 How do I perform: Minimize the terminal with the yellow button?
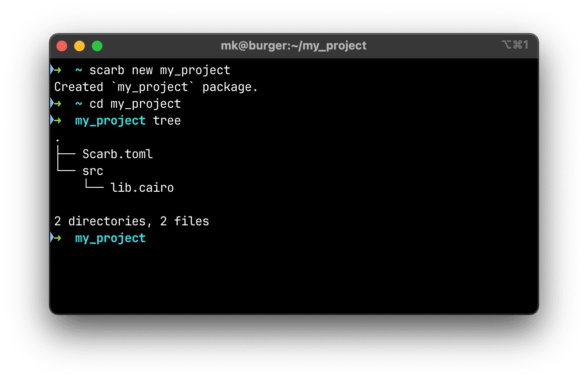point(79,46)
